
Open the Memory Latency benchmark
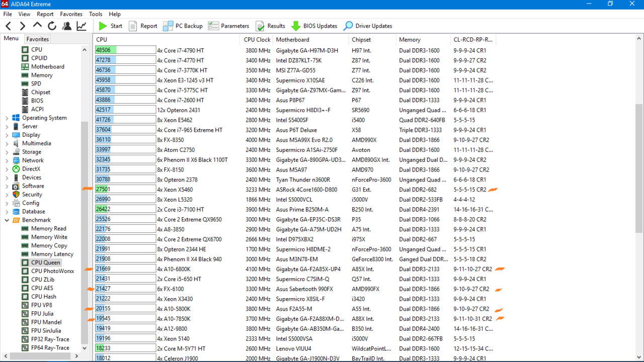pyautogui.click(x=52, y=254)
